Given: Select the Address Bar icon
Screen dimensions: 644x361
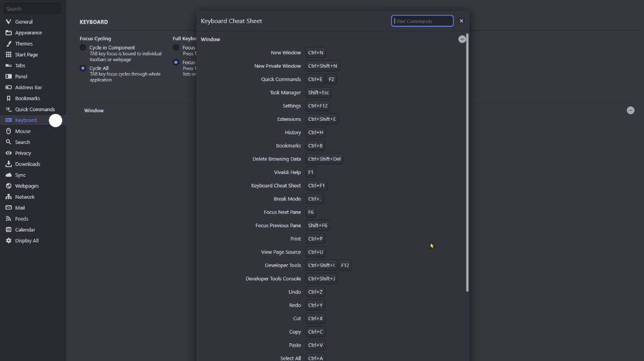Looking at the screenshot, I should pos(9,87).
